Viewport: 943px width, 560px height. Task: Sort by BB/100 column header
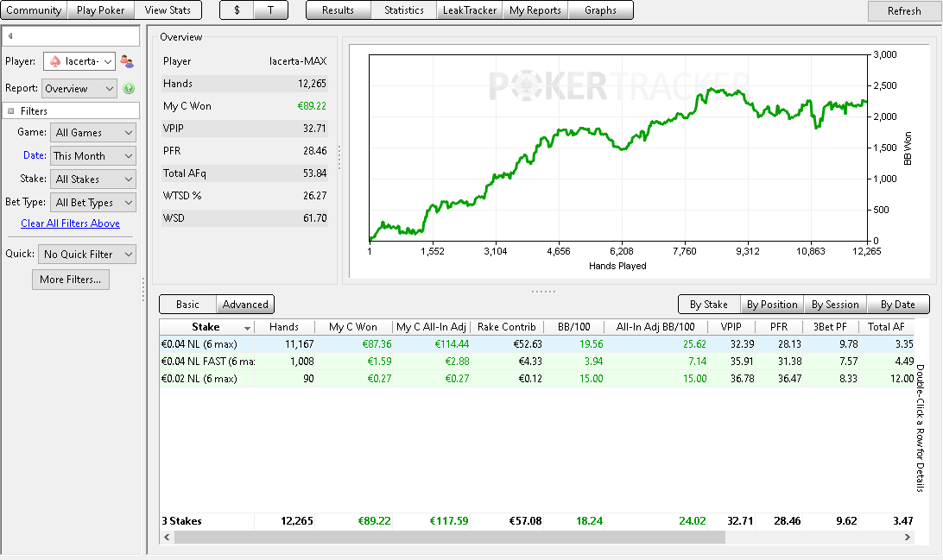tap(573, 327)
